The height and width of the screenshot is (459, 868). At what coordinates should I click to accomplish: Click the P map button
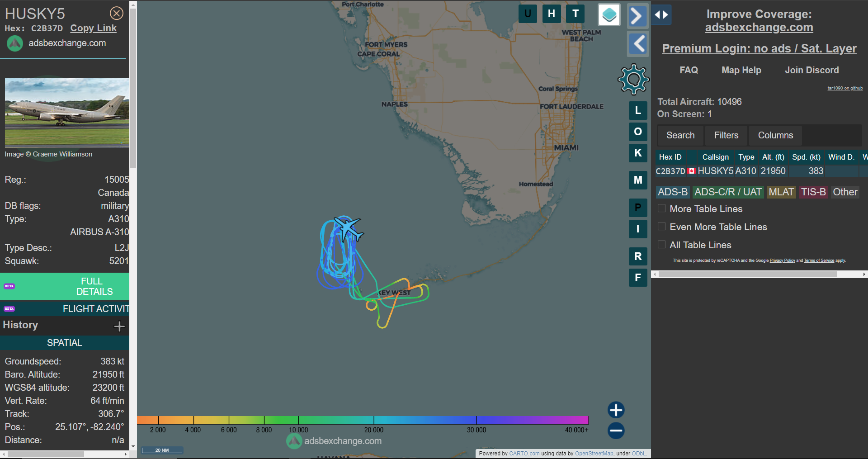pos(638,208)
